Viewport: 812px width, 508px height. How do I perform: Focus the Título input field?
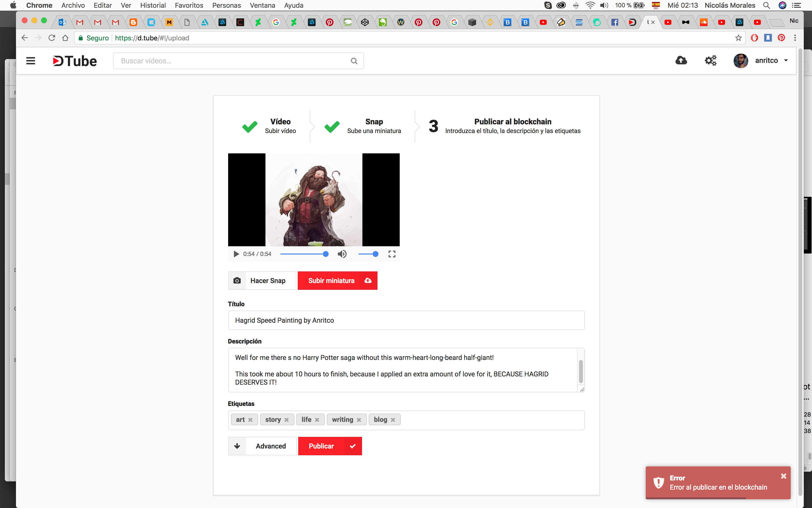[x=406, y=320]
